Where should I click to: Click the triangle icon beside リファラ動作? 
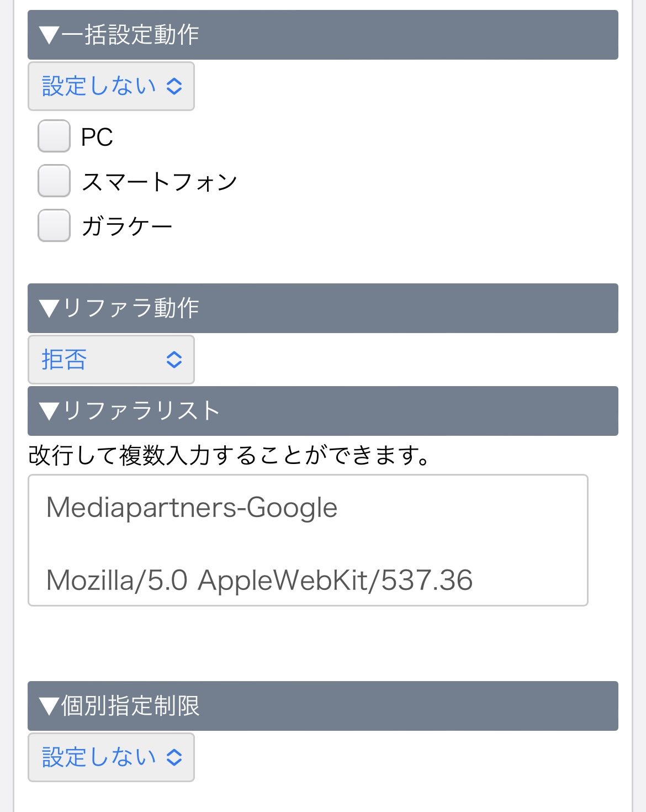click(49, 309)
